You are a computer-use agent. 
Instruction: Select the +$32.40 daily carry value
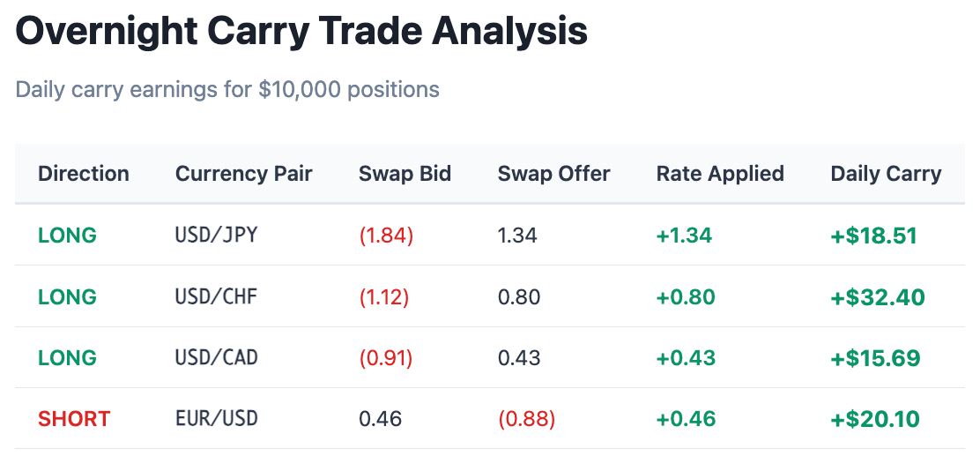[878, 297]
